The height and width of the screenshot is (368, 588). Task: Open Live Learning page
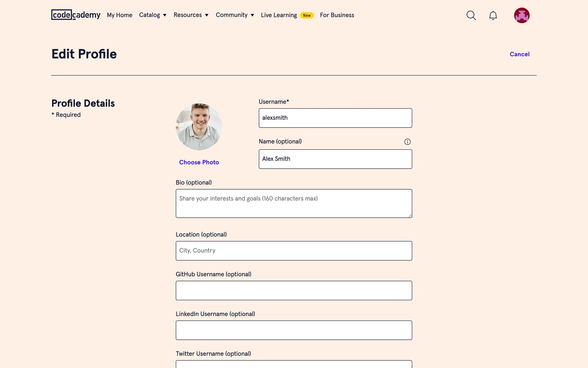279,15
